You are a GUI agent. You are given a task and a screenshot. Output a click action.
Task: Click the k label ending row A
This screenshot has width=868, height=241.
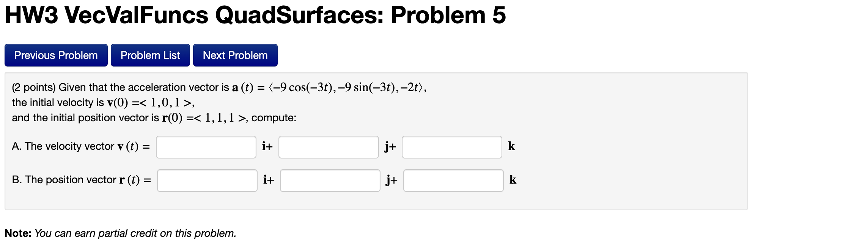pyautogui.click(x=511, y=146)
